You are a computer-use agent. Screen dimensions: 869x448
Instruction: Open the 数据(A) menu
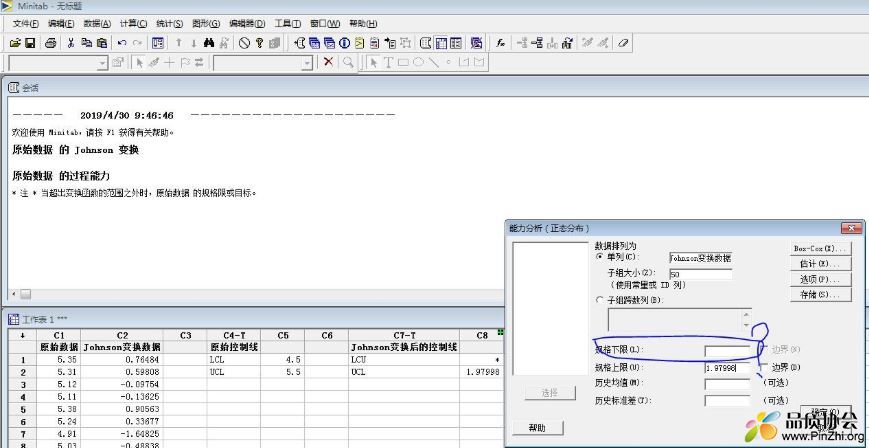point(97,23)
